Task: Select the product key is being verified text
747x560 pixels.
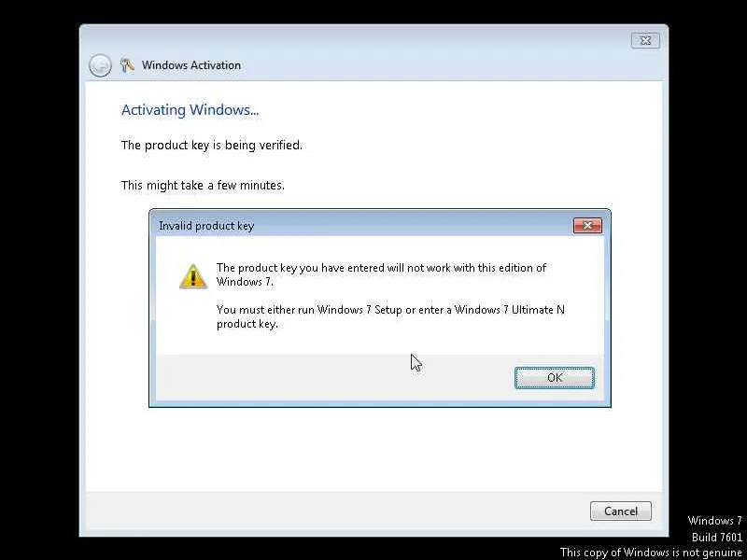Action: [x=212, y=145]
